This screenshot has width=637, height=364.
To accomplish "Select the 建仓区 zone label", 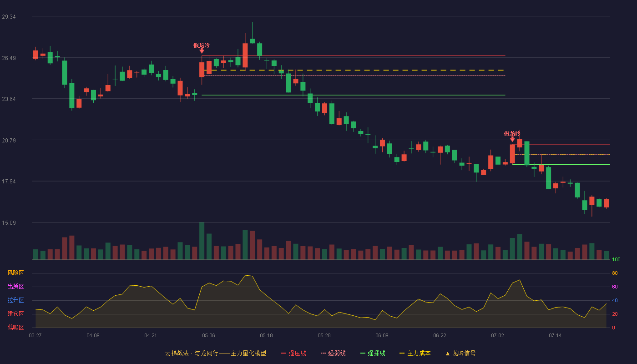I will point(15,314).
